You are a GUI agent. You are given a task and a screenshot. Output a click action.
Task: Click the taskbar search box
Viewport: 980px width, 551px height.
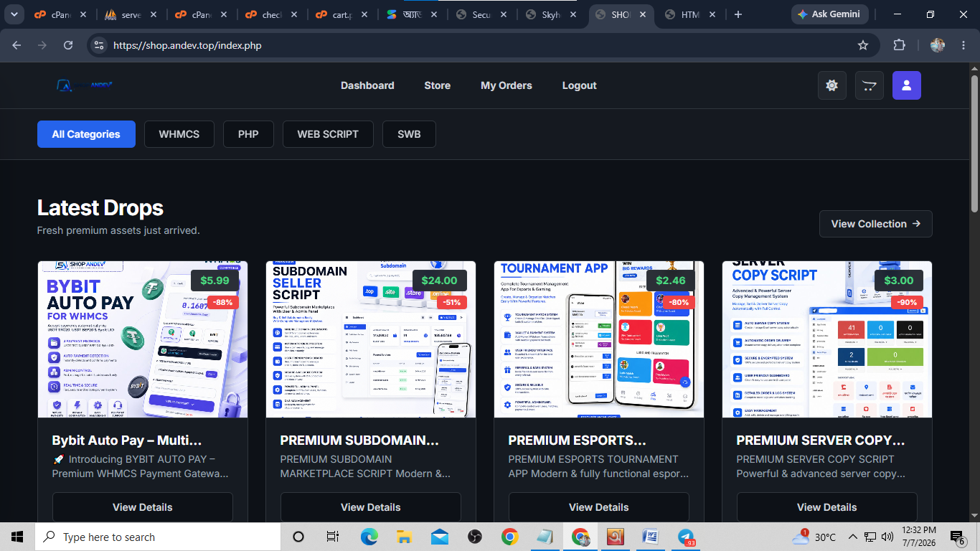point(158,537)
